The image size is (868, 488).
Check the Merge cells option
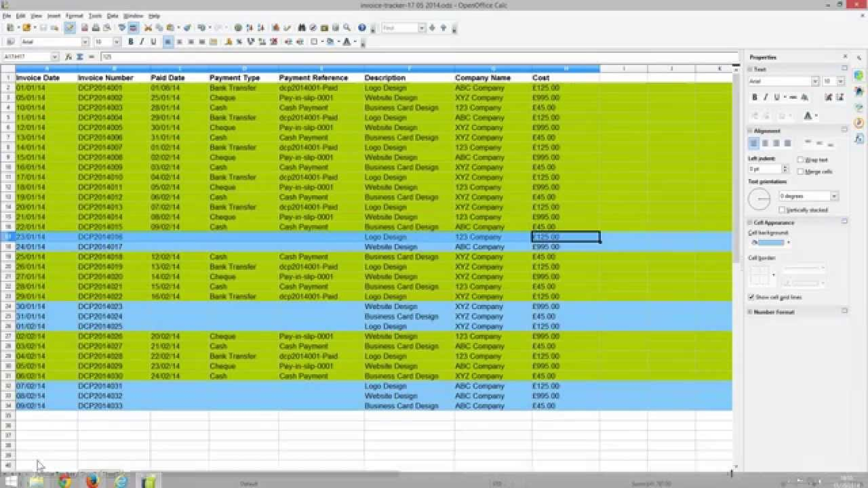[x=800, y=171]
